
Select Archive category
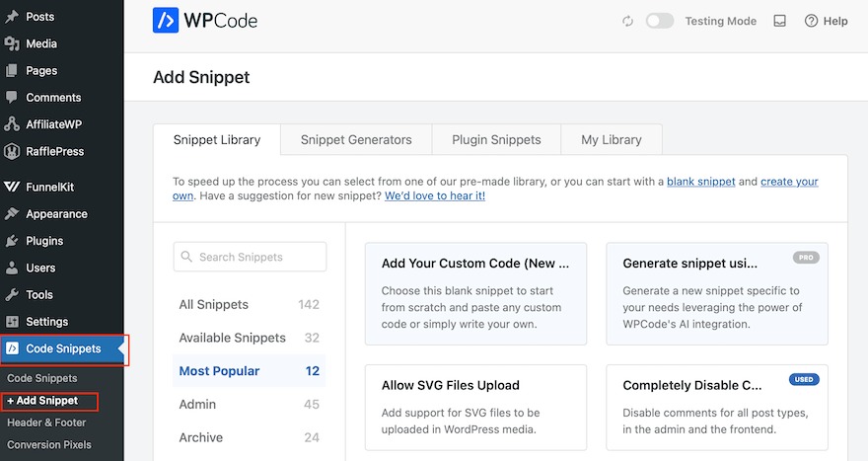[x=250, y=437]
